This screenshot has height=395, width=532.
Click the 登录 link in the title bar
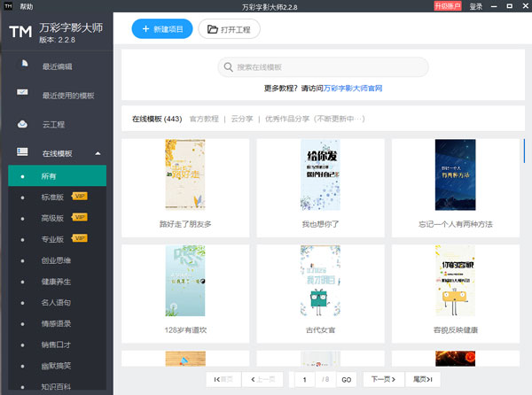[475, 6]
